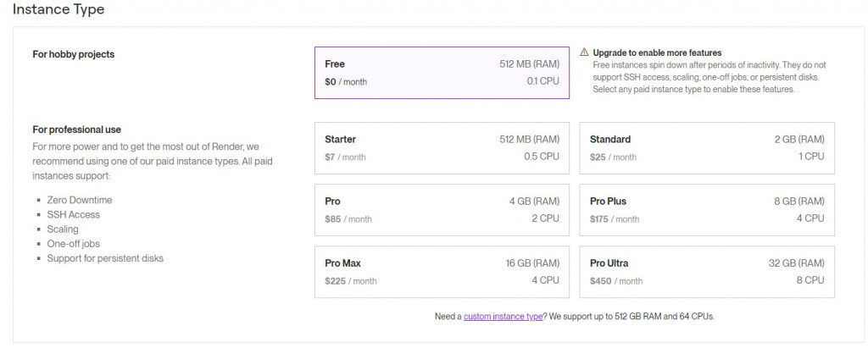The width and height of the screenshot is (868, 348).
Task: Click the Scaling list item
Action: (63, 229)
